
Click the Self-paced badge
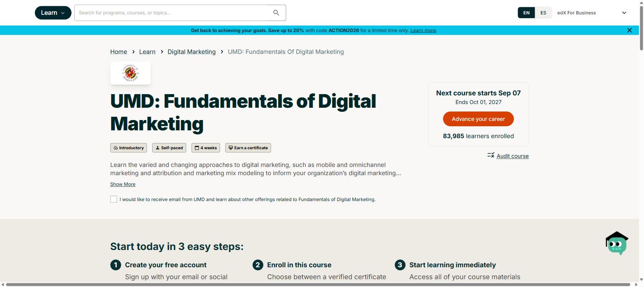[x=169, y=148]
